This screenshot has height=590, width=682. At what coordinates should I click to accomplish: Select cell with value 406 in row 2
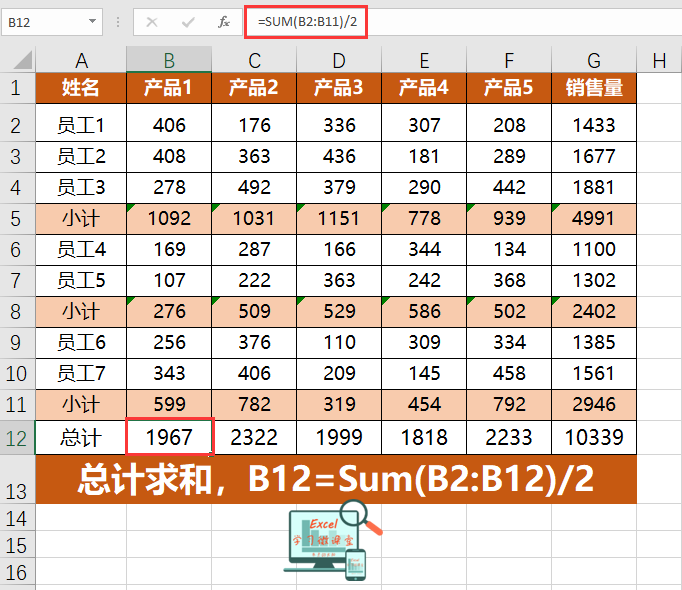tap(169, 125)
